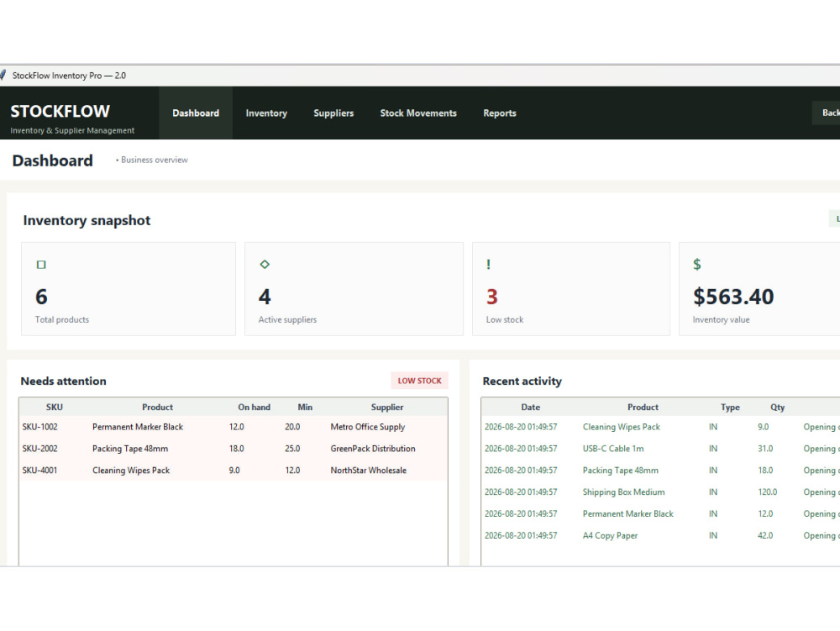The image size is (840, 631).
Task: Click the Qty header in Recent activity
Action: click(777, 408)
